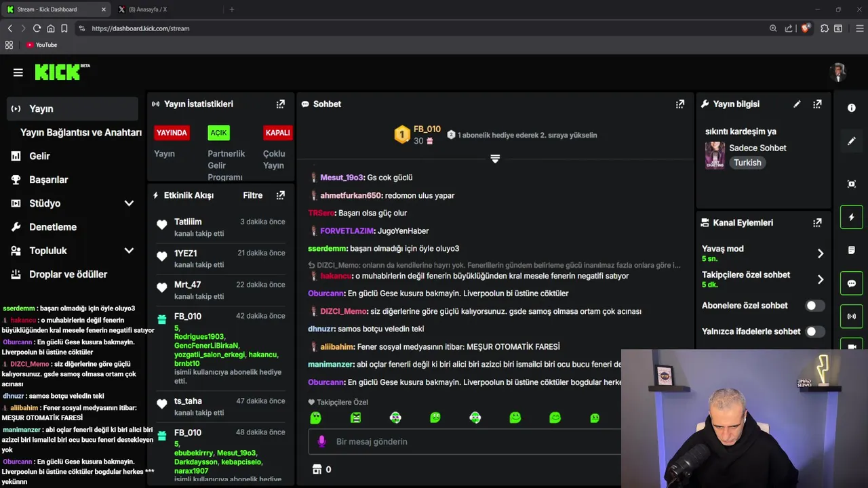
Task: Click the Brave shields icon
Action: click(x=806, y=28)
